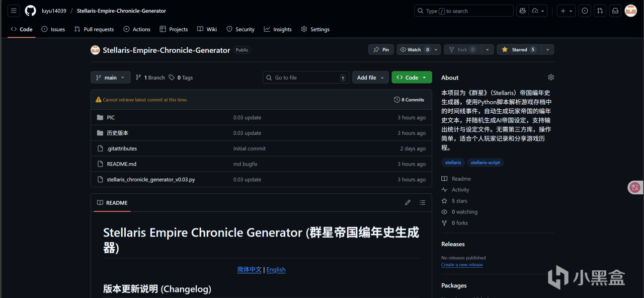Image resolution: width=644 pixels, height=298 pixels.
Task: Open the About settings gear icon
Action: coord(551,77)
